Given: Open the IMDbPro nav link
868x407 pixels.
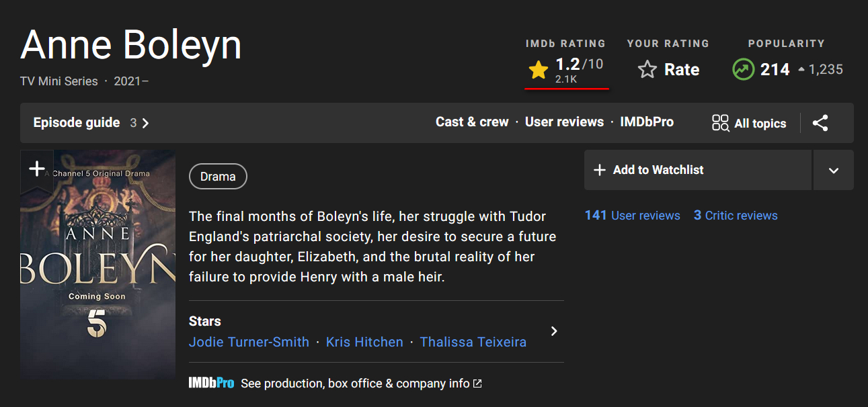Looking at the screenshot, I should (x=646, y=122).
